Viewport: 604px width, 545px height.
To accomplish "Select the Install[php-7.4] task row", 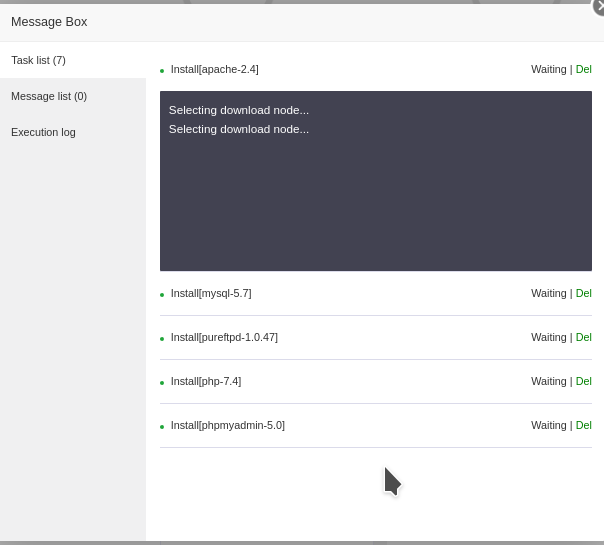I will (376, 381).
